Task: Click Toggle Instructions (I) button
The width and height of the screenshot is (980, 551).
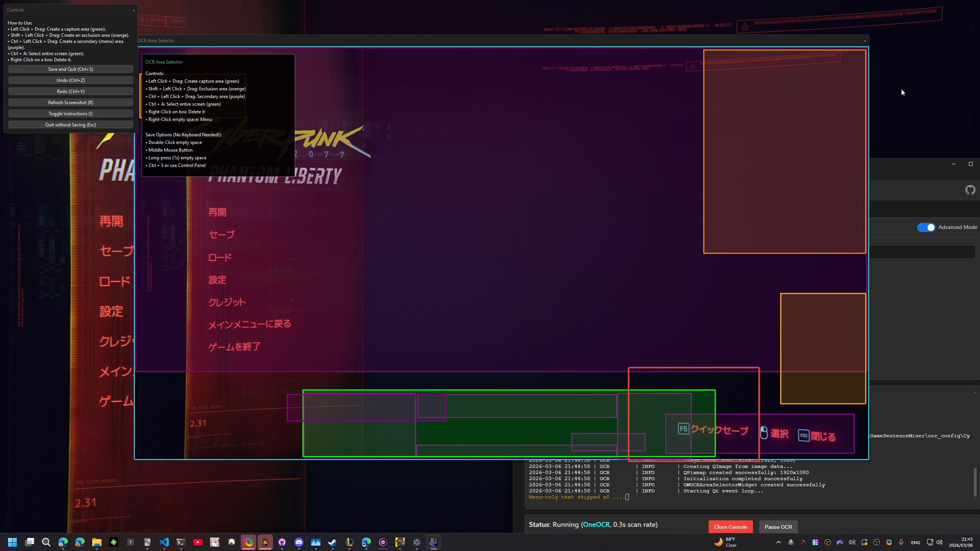Action: (x=70, y=113)
